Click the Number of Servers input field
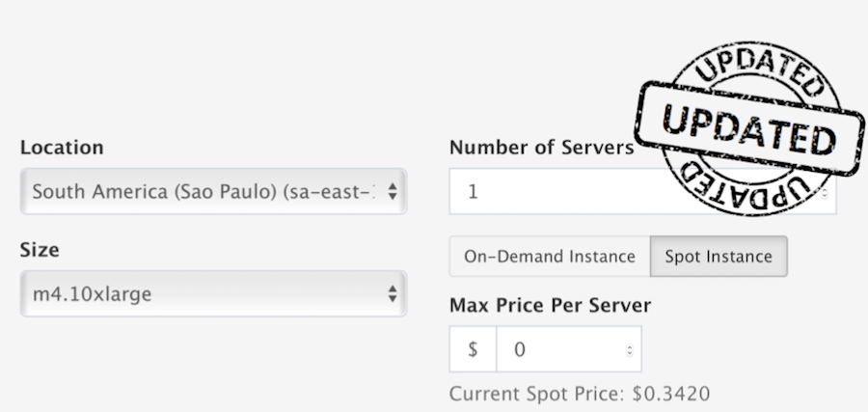Viewport: 868px width, 412px height. (x=642, y=192)
